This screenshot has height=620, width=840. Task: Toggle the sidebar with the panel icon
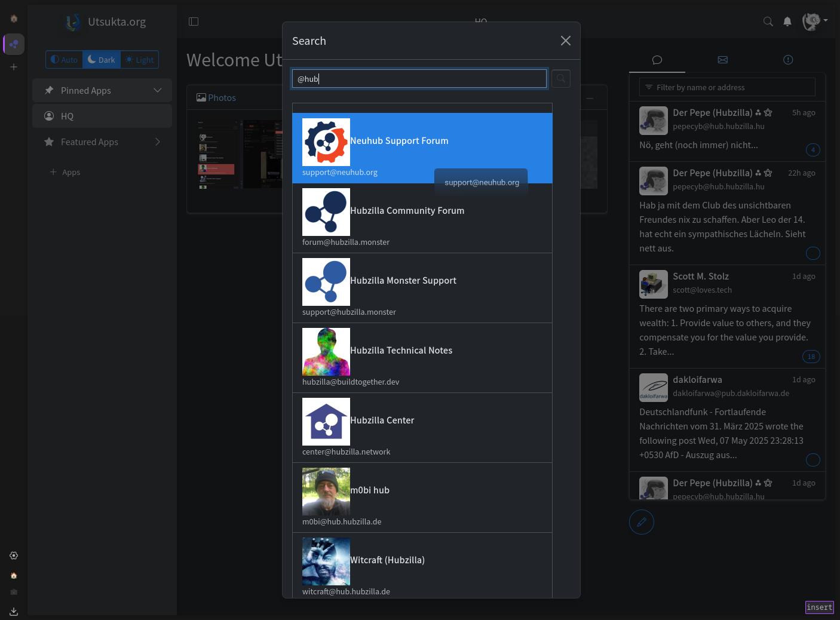(x=194, y=22)
